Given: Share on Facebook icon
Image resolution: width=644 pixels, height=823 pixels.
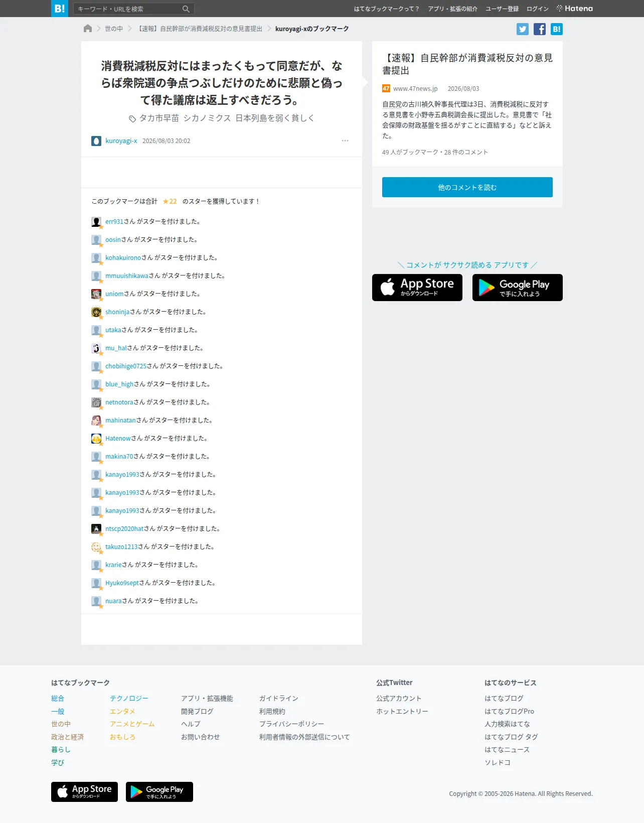Looking at the screenshot, I should (540, 29).
